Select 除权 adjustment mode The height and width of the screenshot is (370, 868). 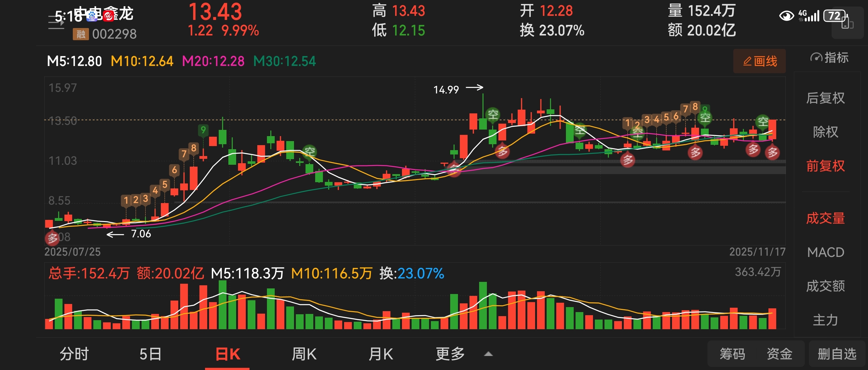(x=825, y=132)
